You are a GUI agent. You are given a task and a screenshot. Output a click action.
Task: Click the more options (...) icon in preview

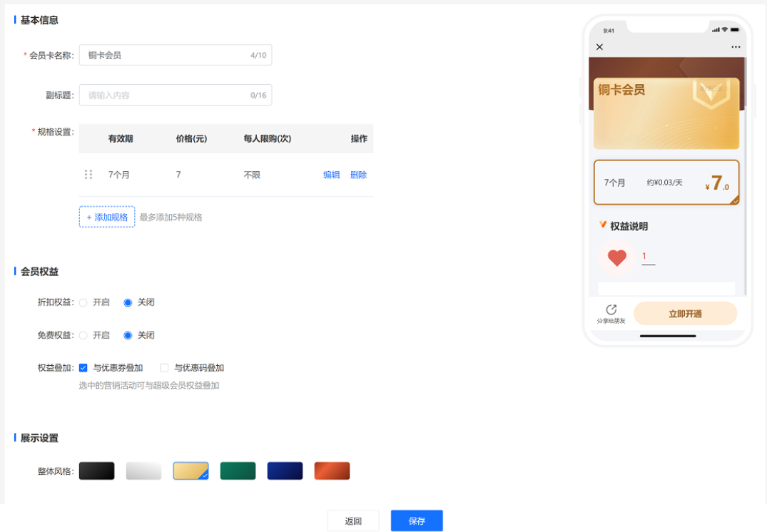tap(736, 47)
